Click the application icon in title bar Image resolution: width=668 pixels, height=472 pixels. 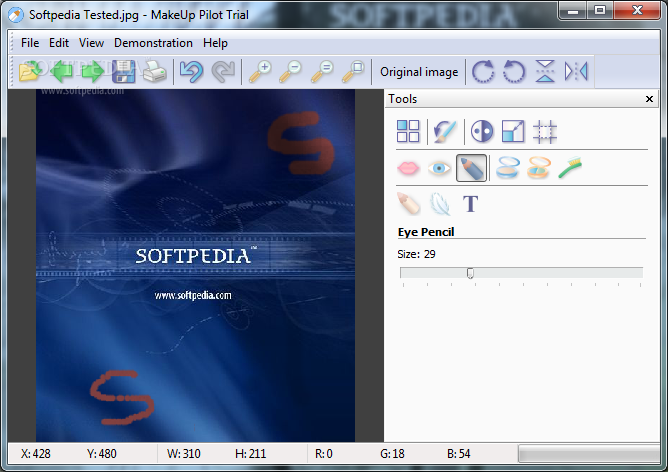16,15
